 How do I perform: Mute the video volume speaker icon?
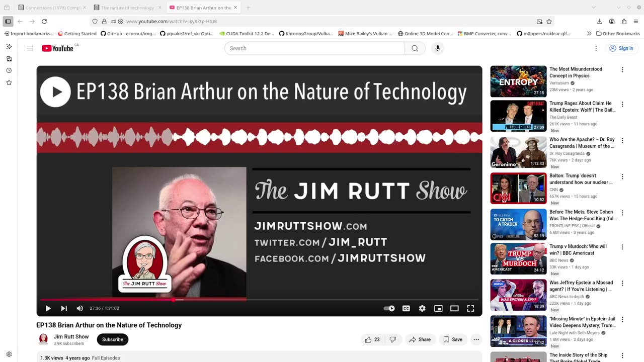click(x=79, y=308)
